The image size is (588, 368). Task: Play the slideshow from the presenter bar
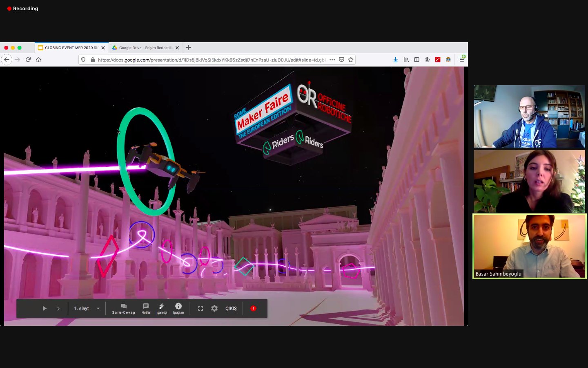coord(45,308)
